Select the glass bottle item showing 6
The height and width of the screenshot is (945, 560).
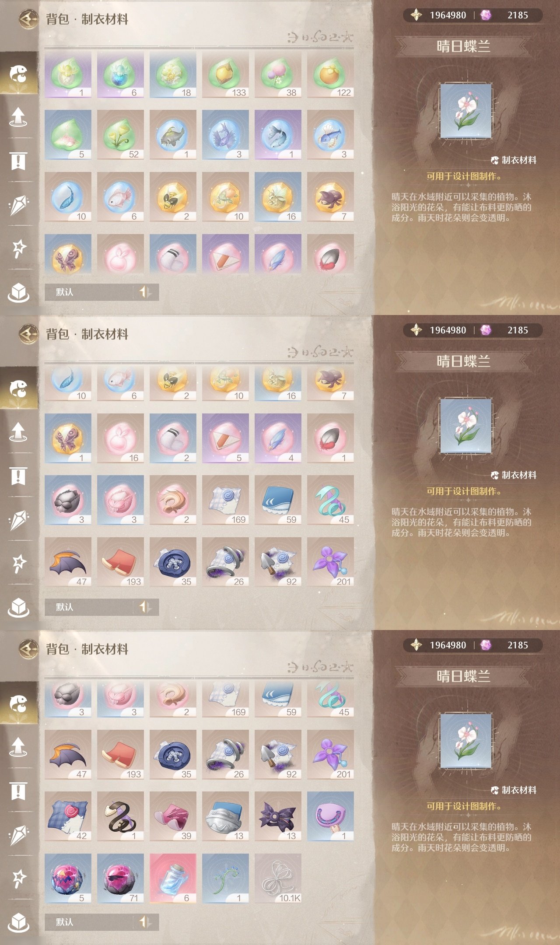(x=173, y=878)
